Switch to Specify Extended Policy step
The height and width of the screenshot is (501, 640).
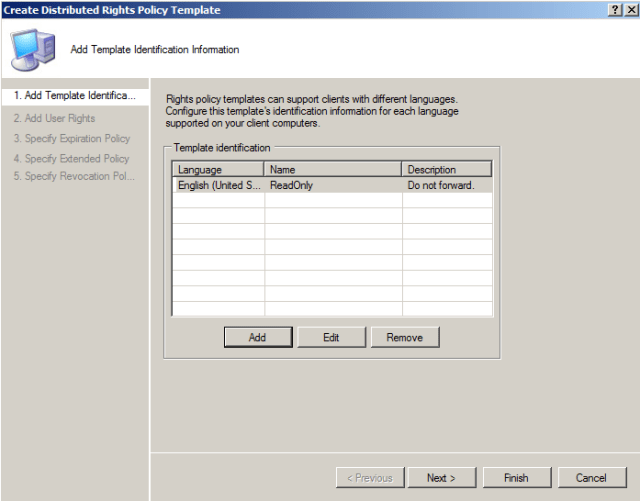71,158
